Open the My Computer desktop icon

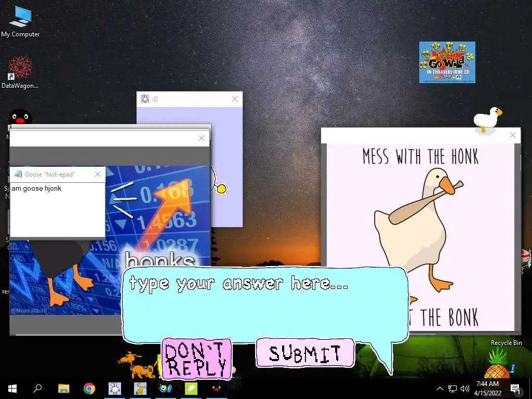tap(20, 21)
